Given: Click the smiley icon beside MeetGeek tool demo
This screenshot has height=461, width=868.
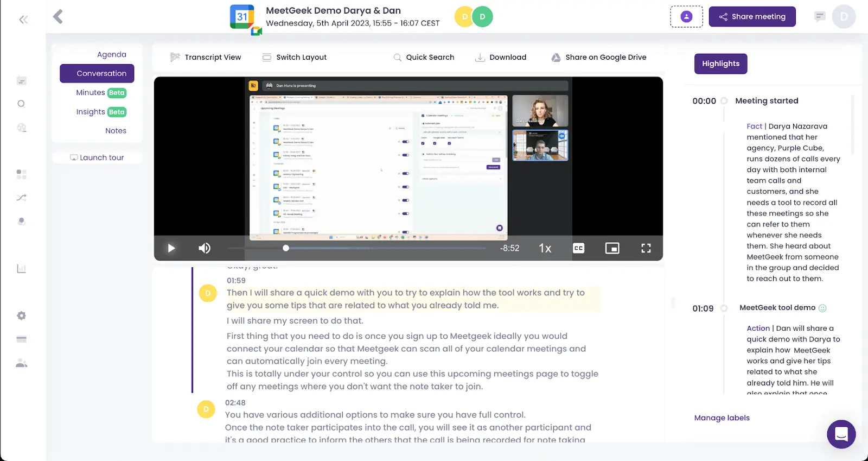Looking at the screenshot, I should pos(822,308).
